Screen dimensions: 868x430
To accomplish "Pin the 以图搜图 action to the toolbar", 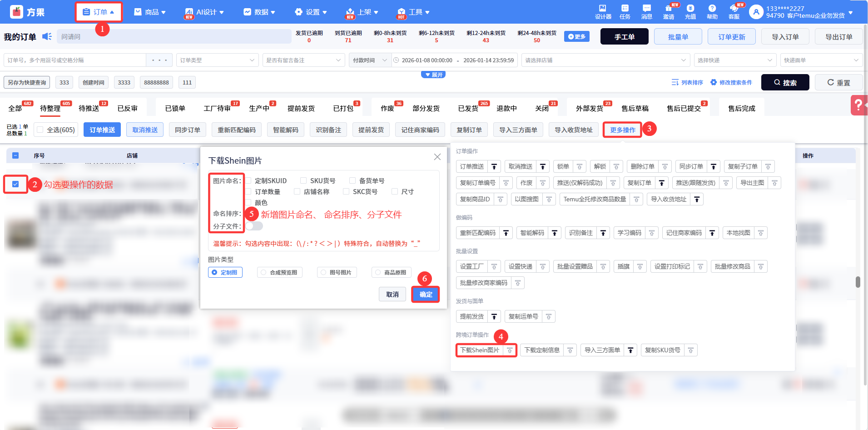I will 549,200.
